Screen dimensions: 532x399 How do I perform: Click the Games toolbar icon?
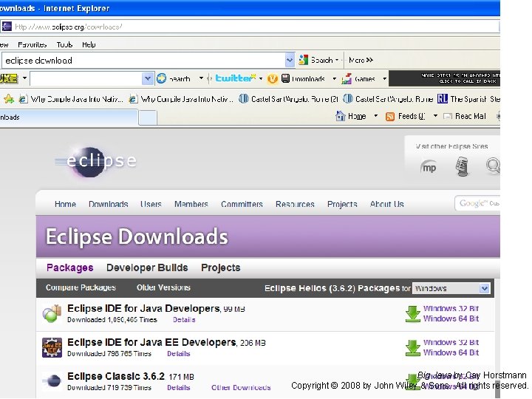(x=347, y=79)
